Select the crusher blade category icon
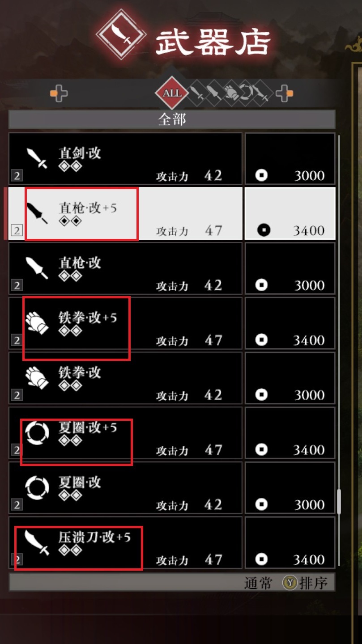Image resolution: width=362 pixels, height=644 pixels. pos(263,93)
